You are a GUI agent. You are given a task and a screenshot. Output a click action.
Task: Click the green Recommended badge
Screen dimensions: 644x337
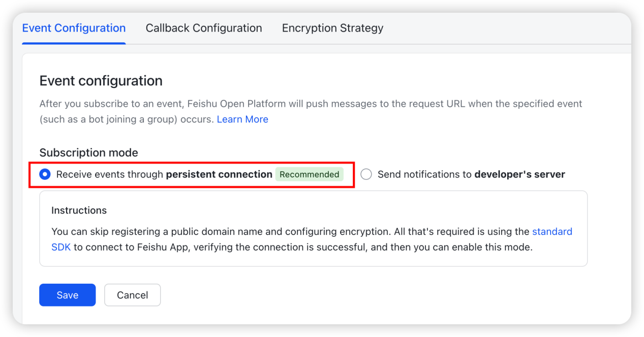[309, 174]
